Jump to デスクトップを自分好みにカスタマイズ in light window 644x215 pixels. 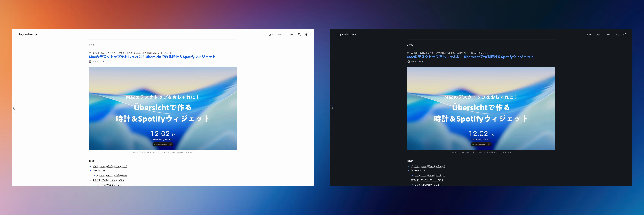click(110, 166)
